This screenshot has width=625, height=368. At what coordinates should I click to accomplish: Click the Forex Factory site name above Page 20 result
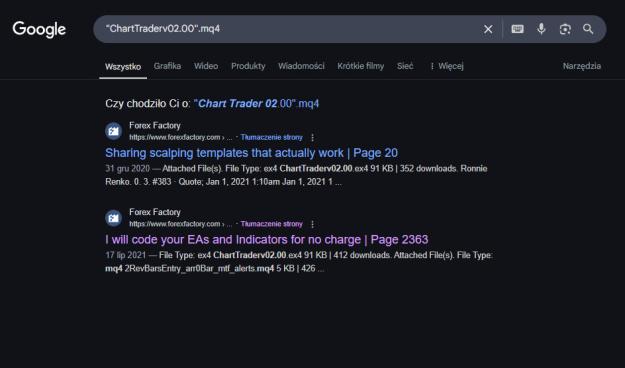coord(155,126)
